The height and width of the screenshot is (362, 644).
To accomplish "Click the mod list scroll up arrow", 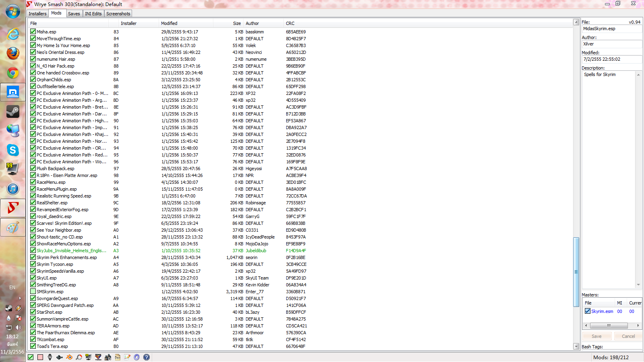I will click(x=576, y=22).
